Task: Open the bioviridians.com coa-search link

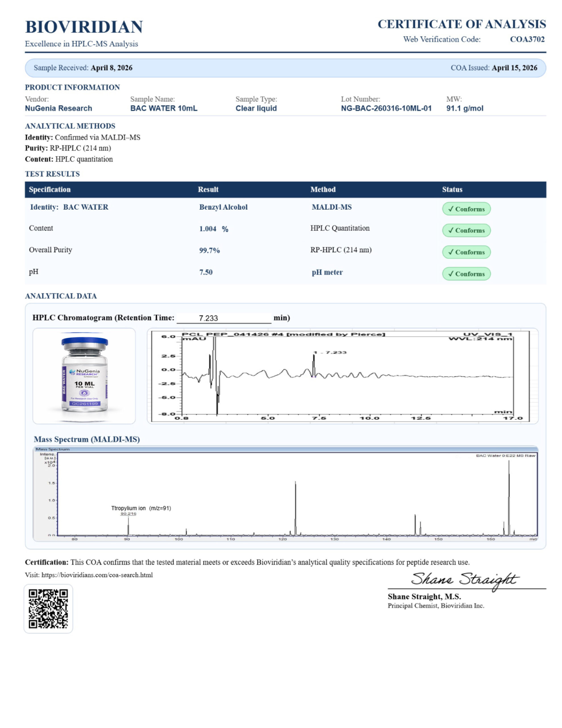Action: point(97,575)
